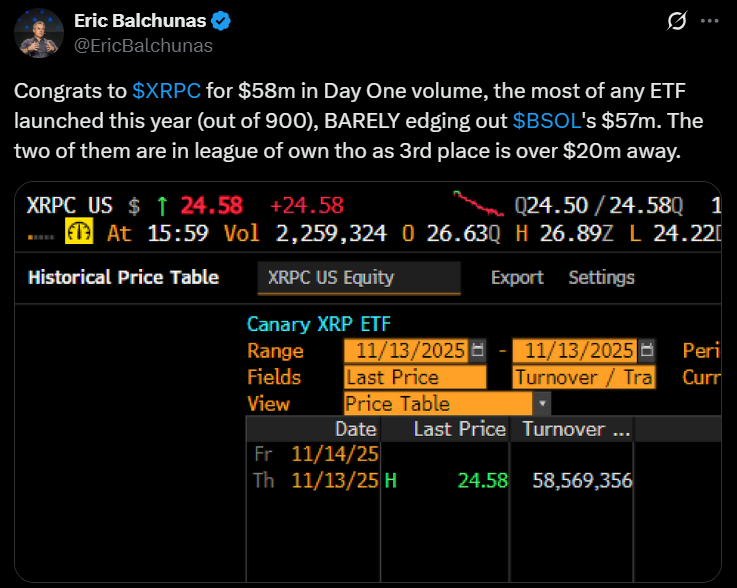Expand the Price Table view dropdown arrow
737x588 pixels.
coord(541,404)
